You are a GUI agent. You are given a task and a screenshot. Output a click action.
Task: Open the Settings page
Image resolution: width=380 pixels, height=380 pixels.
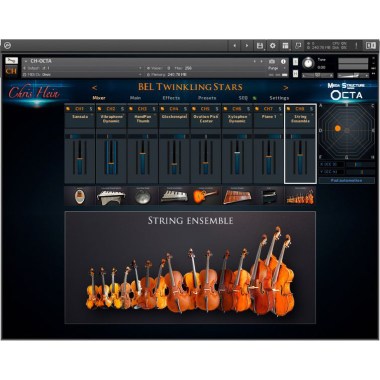[279, 98]
